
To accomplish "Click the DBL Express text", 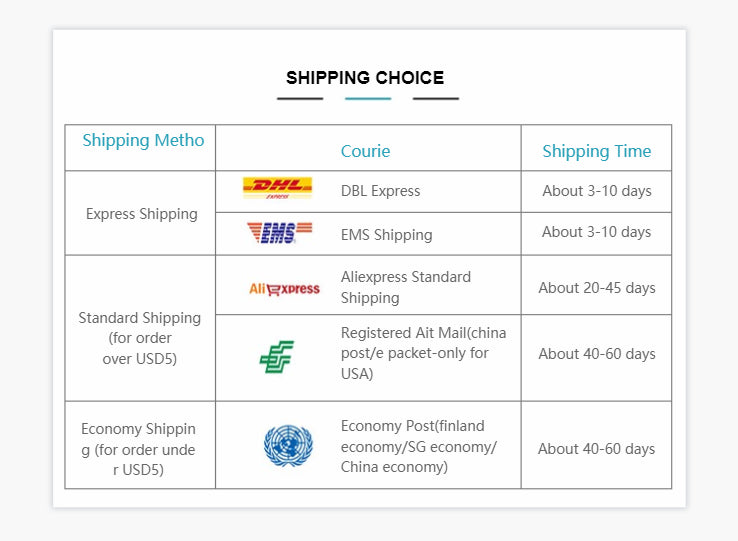I will (x=380, y=191).
